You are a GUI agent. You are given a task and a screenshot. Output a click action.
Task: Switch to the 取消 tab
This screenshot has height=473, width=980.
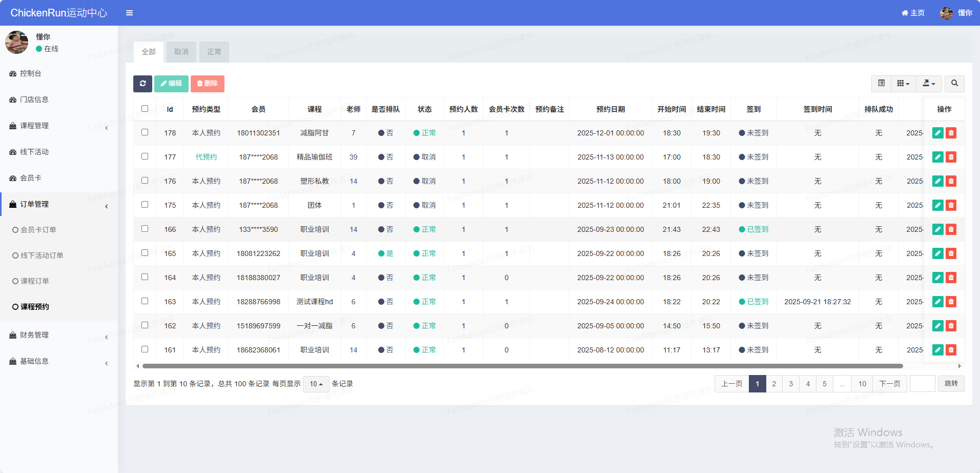point(181,52)
